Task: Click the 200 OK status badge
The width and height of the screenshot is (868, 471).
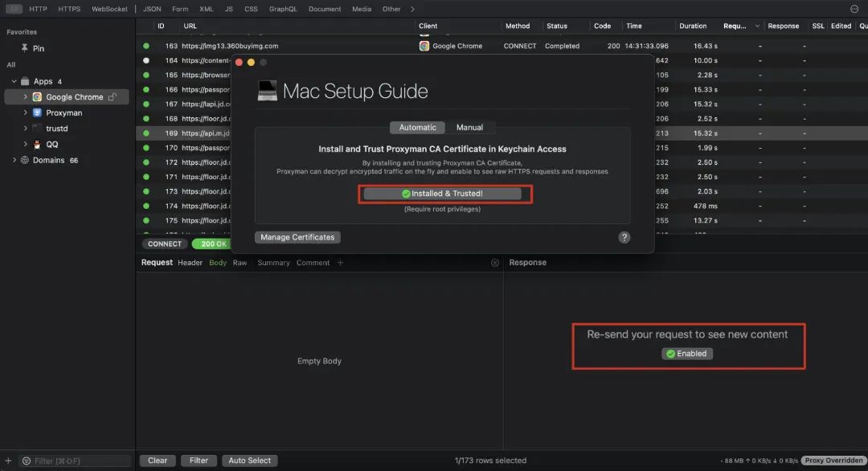Action: coord(211,244)
